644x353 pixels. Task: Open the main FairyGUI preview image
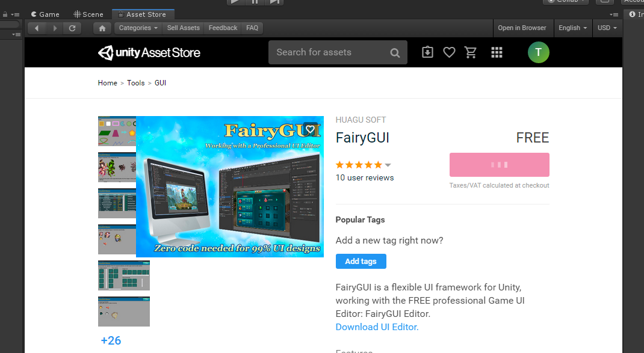pyautogui.click(x=230, y=187)
